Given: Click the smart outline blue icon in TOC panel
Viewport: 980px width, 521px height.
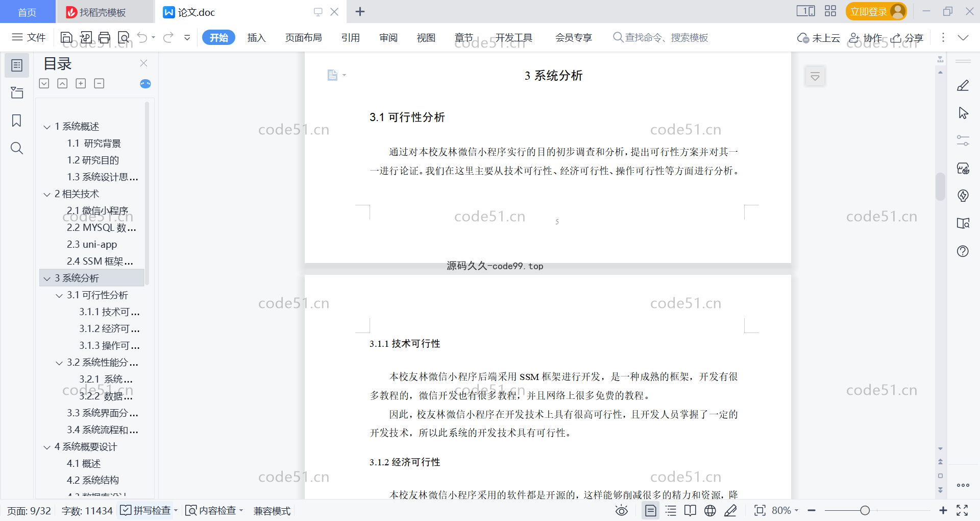Looking at the screenshot, I should [x=145, y=84].
